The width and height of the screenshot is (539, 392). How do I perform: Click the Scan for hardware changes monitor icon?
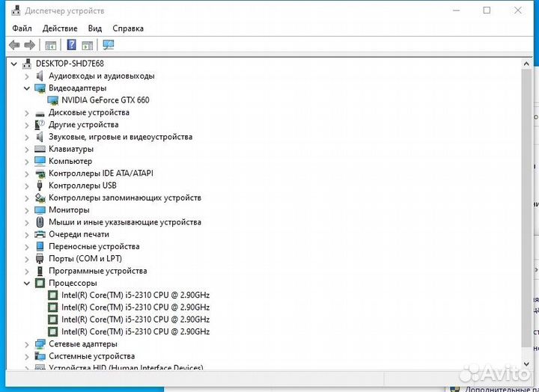pyautogui.click(x=109, y=45)
